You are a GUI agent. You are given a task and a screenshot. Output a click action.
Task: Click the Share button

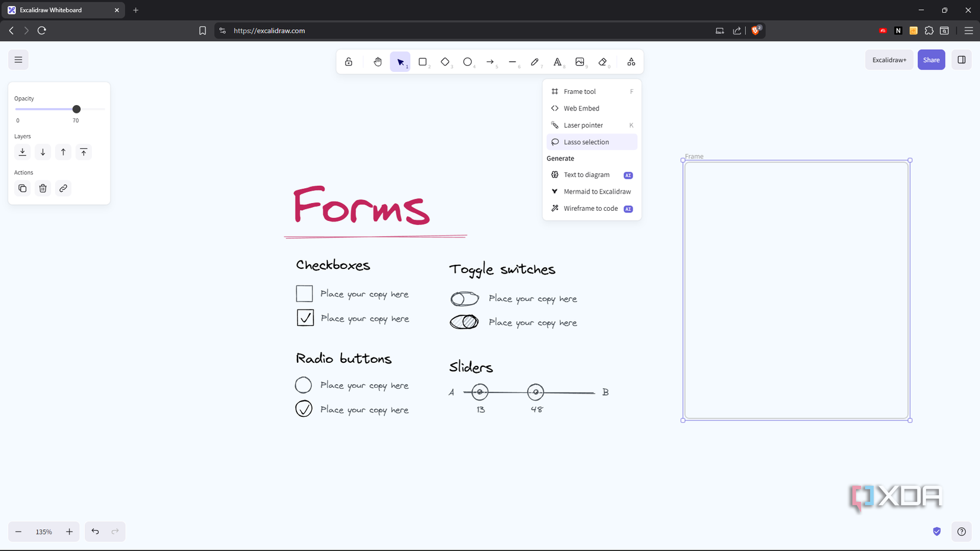coord(931,60)
